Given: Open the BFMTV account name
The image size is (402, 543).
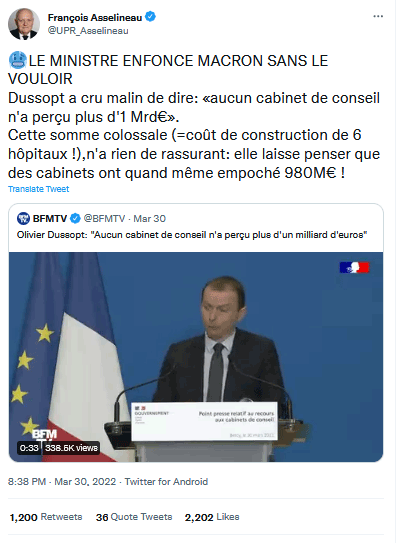Looking at the screenshot, I should tap(50, 219).
